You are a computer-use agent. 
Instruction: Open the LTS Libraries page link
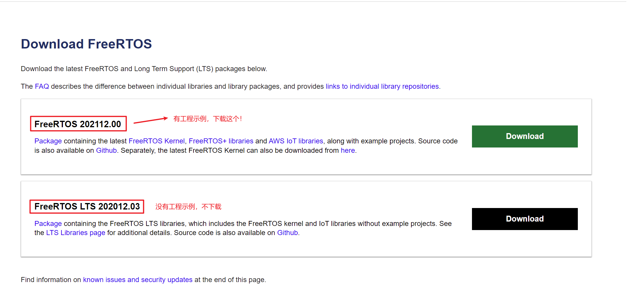(76, 233)
